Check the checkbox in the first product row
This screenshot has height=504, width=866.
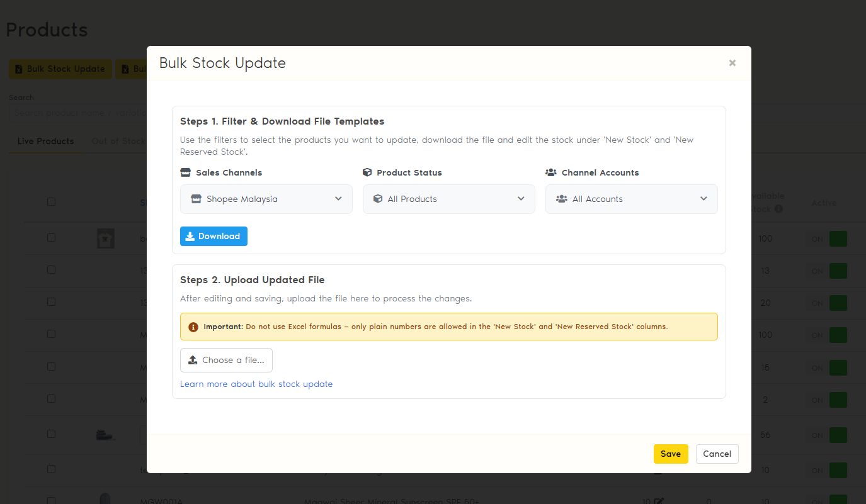51,238
